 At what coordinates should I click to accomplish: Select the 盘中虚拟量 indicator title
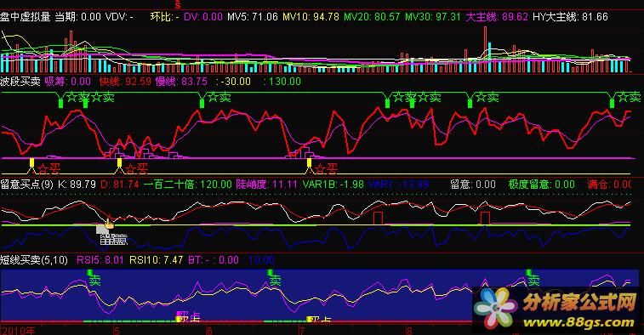pos(26,17)
